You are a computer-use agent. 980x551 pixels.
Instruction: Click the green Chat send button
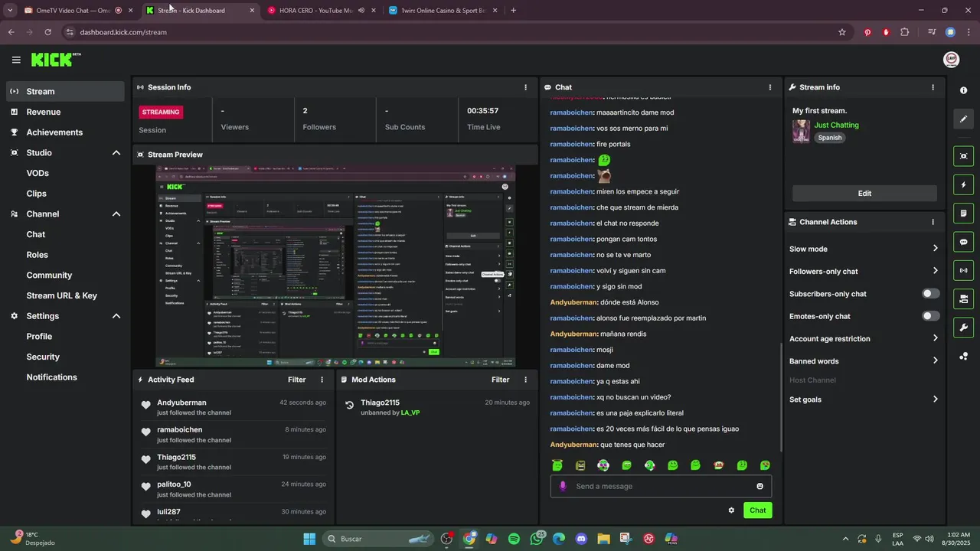click(x=757, y=510)
